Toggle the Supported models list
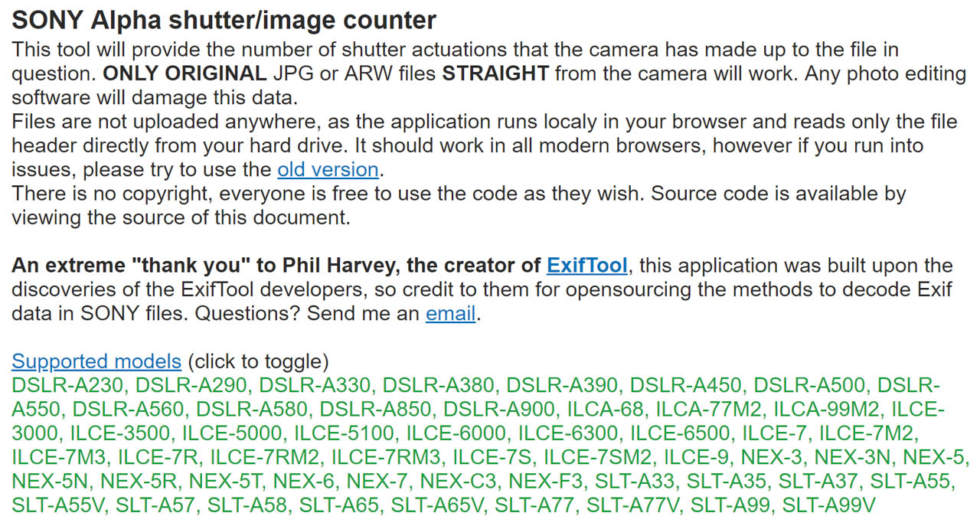 (96, 361)
